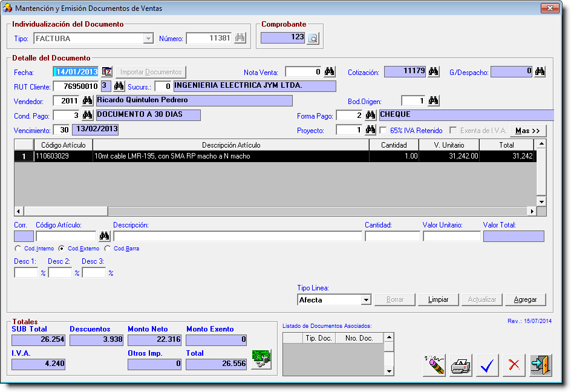Click the Desc 2 percent field

tap(60, 272)
